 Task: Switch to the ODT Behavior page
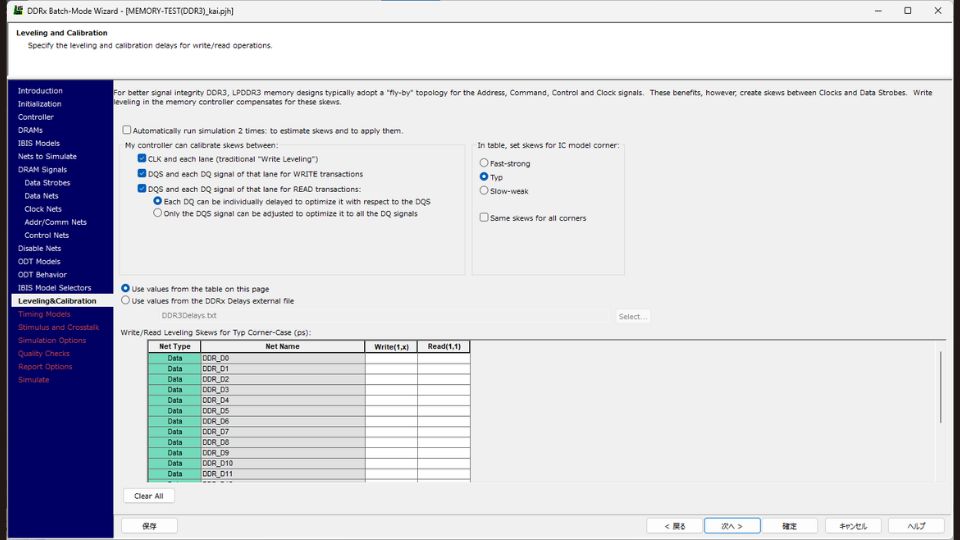point(42,274)
